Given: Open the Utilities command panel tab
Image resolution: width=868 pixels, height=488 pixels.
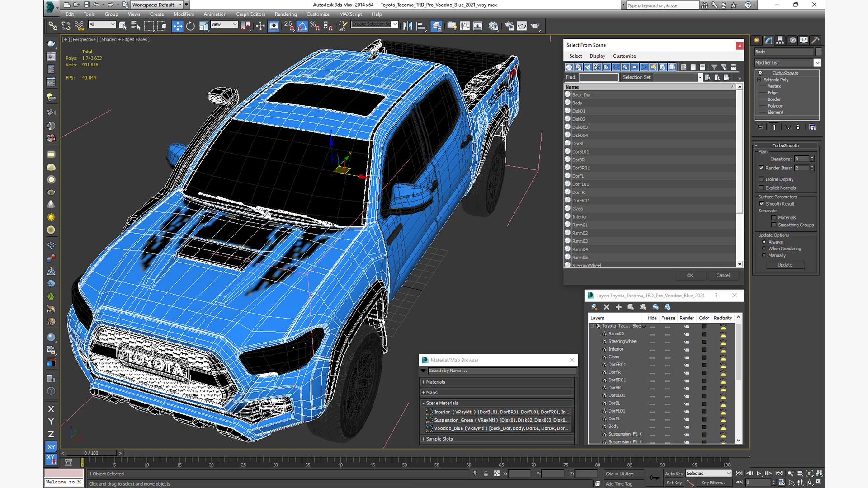Looking at the screenshot, I should coord(816,40).
